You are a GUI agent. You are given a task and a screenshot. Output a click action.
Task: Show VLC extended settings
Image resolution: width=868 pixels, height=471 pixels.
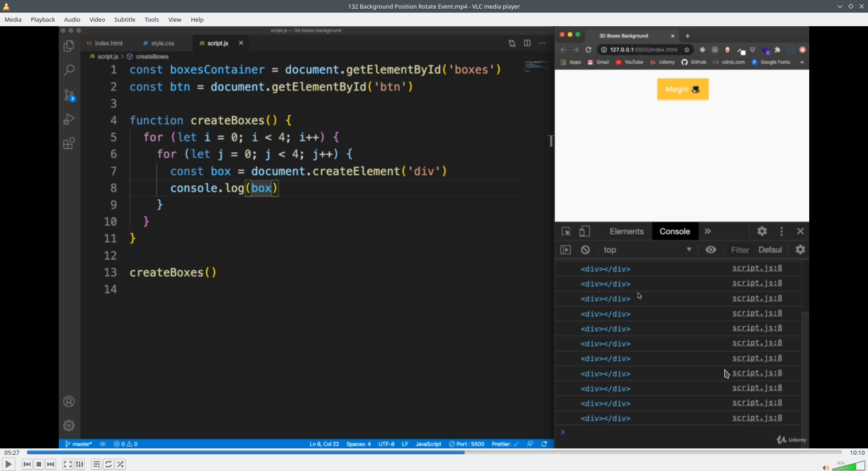(80, 464)
